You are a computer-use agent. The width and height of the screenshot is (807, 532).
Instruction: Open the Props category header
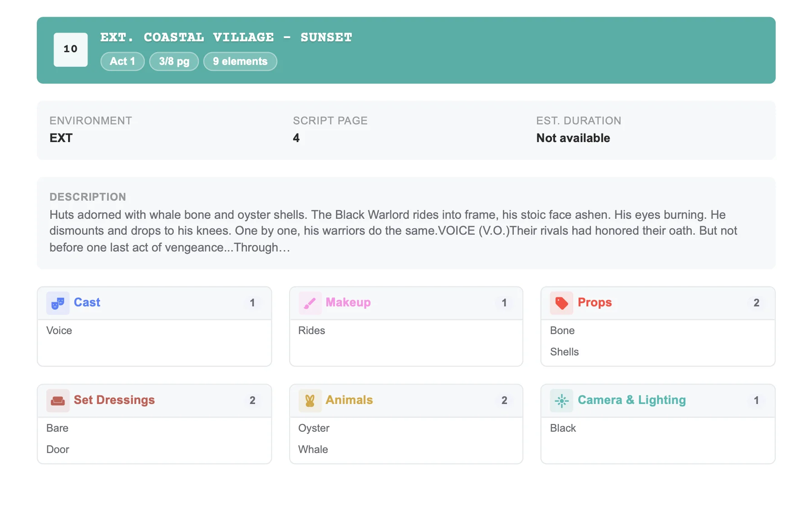coord(658,303)
